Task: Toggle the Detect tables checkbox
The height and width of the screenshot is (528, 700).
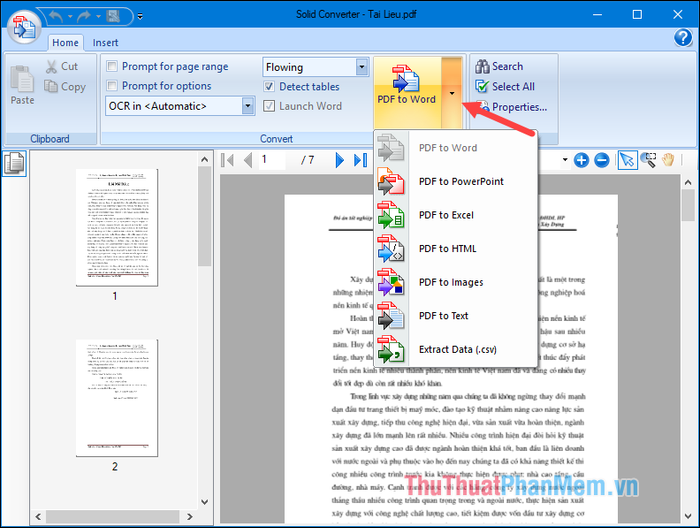Action: click(x=269, y=86)
